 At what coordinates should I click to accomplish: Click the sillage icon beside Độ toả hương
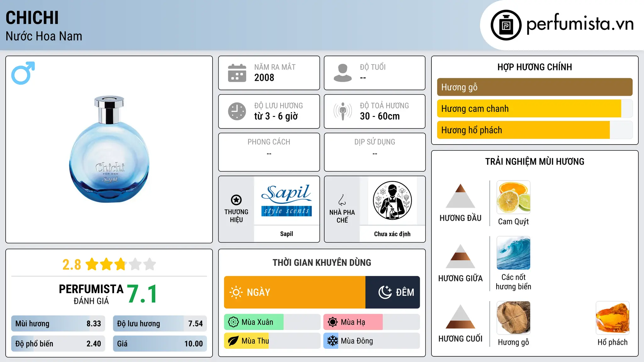point(343,111)
